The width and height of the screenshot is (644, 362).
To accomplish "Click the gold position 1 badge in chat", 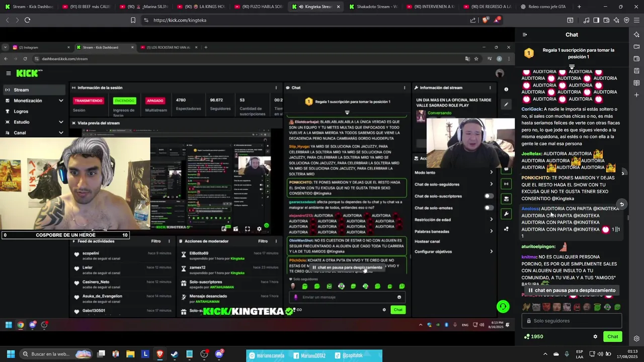I will [529, 53].
